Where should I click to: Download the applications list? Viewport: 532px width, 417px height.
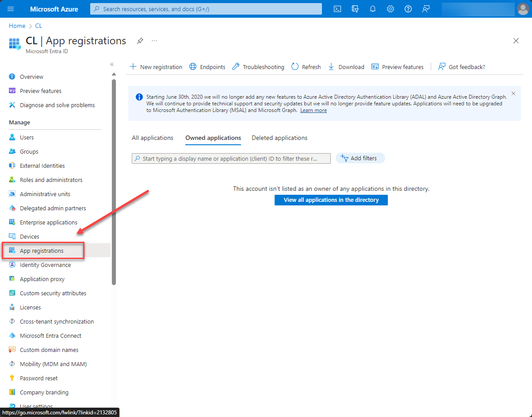point(346,67)
